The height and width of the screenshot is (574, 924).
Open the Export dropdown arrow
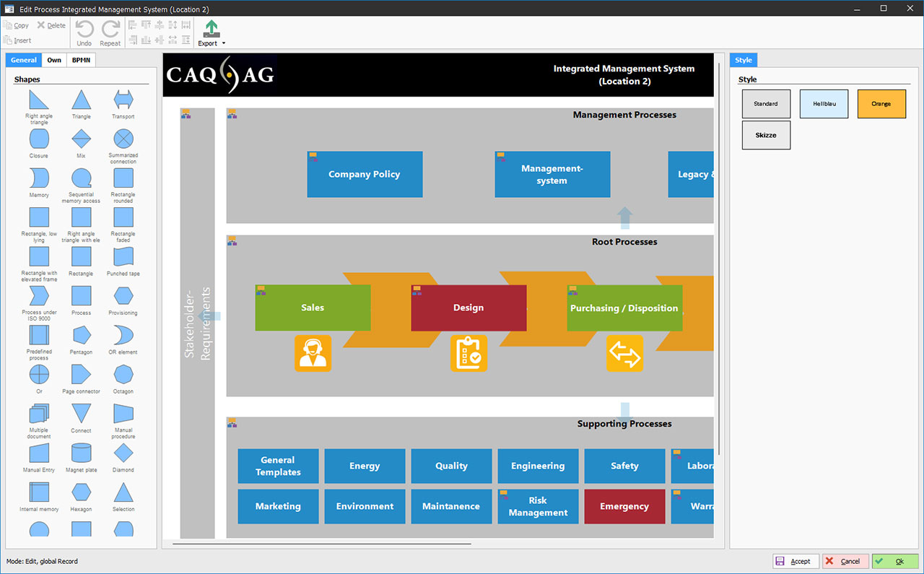(224, 43)
